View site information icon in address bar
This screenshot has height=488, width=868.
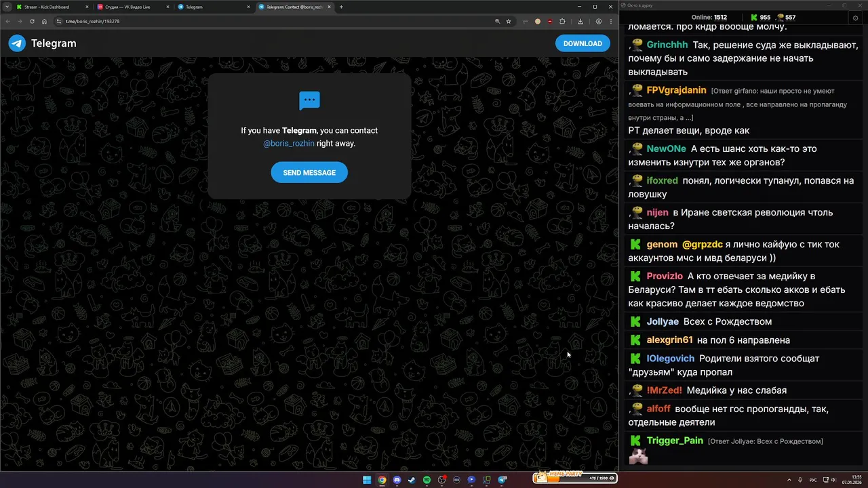(x=59, y=21)
